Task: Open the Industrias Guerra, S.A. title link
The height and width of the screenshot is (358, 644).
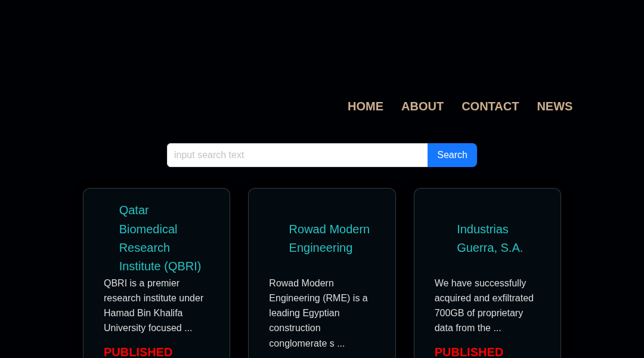Action: (x=490, y=239)
